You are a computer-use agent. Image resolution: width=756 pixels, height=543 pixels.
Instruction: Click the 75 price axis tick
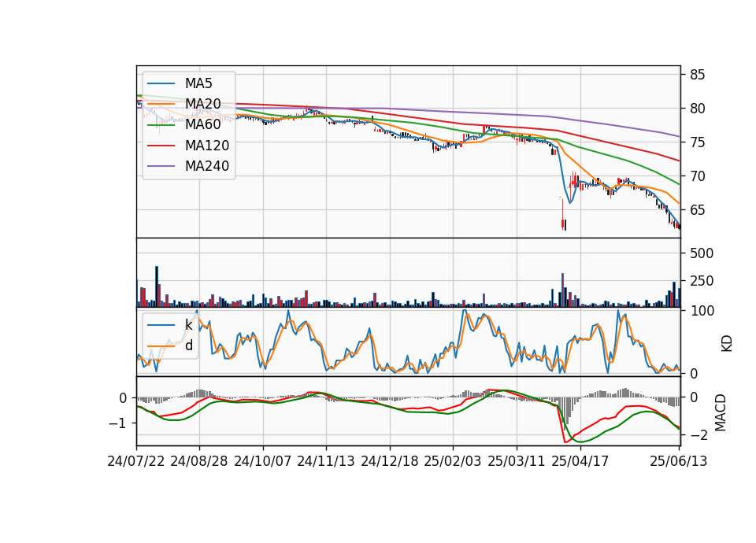point(697,142)
